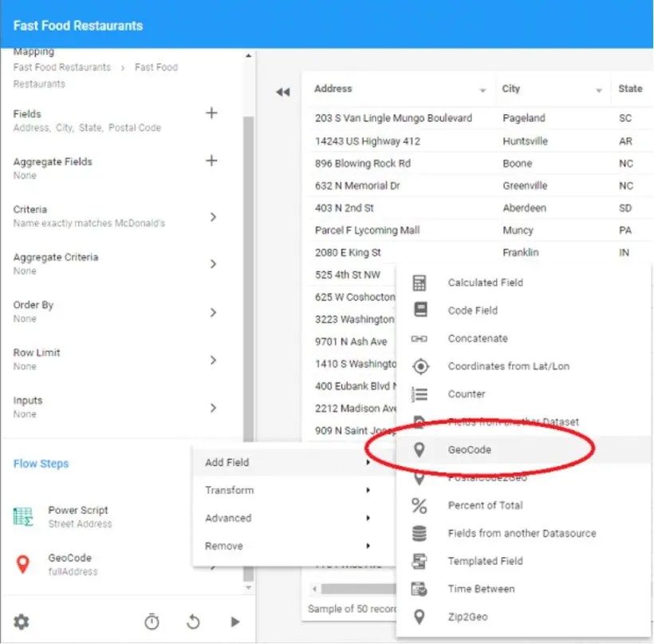The height and width of the screenshot is (644, 654).
Task: Click the stopwatch timer icon
Action: [152, 622]
